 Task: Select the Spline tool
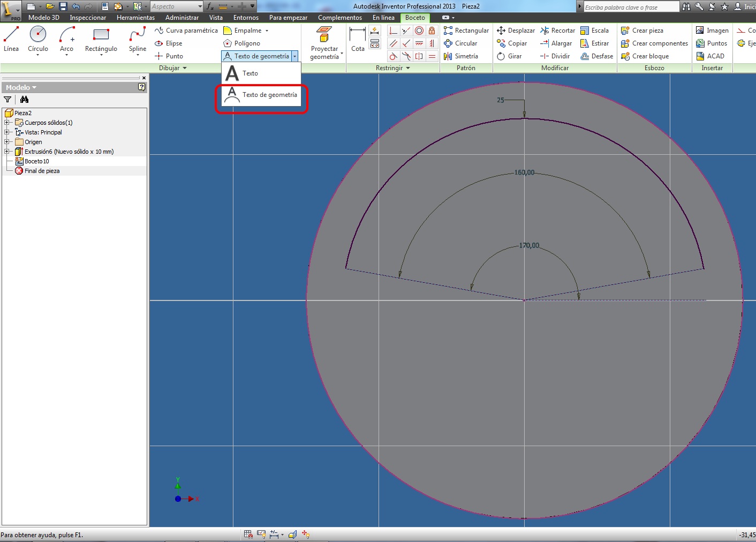138,39
